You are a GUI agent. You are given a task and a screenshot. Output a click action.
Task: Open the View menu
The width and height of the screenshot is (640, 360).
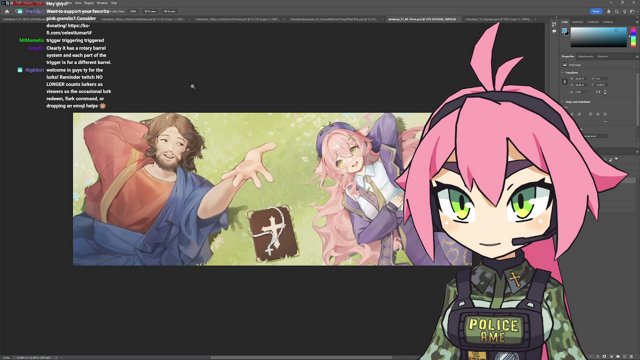78,3
